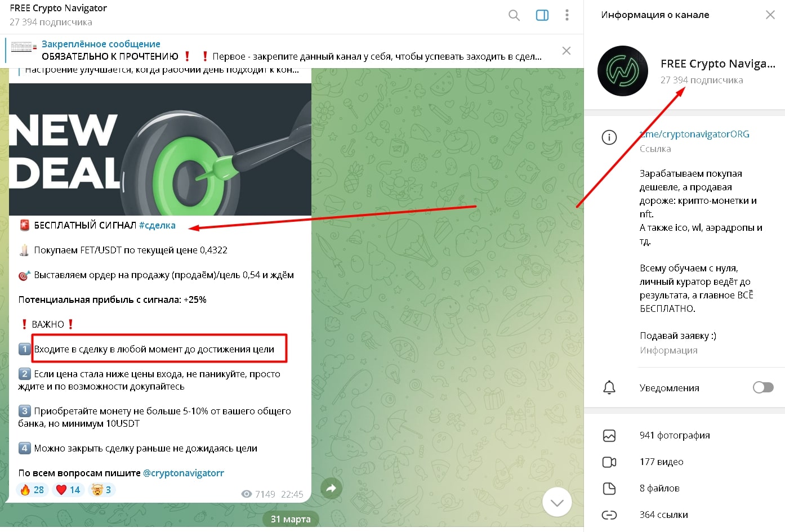Image resolution: width=785 pixels, height=532 pixels.
Task: Click the info circle icon beside the link
Action: pos(609,137)
